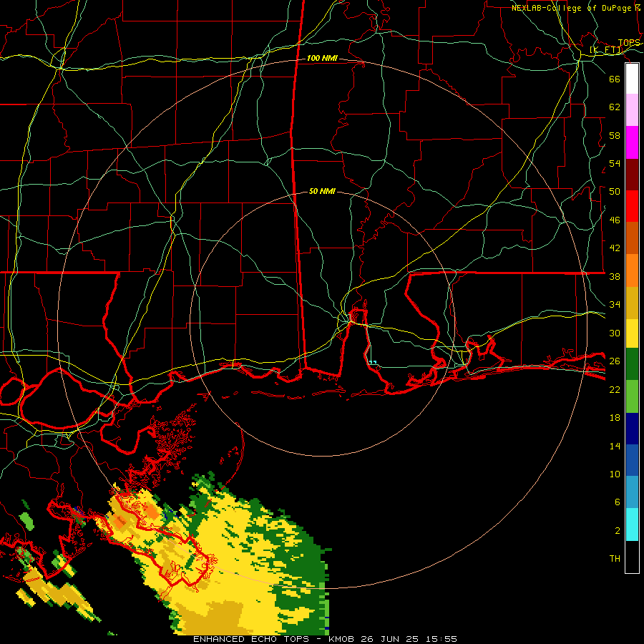Click the legend value "14"
644x644 pixels.
[615, 447]
